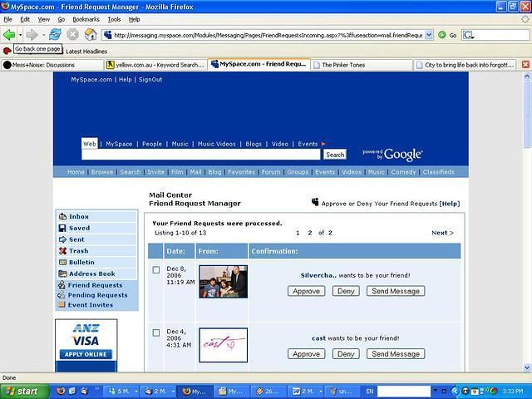Screen dimensions: 532x399
Task: Expand the URL address bar dropdown
Action: (x=429, y=35)
